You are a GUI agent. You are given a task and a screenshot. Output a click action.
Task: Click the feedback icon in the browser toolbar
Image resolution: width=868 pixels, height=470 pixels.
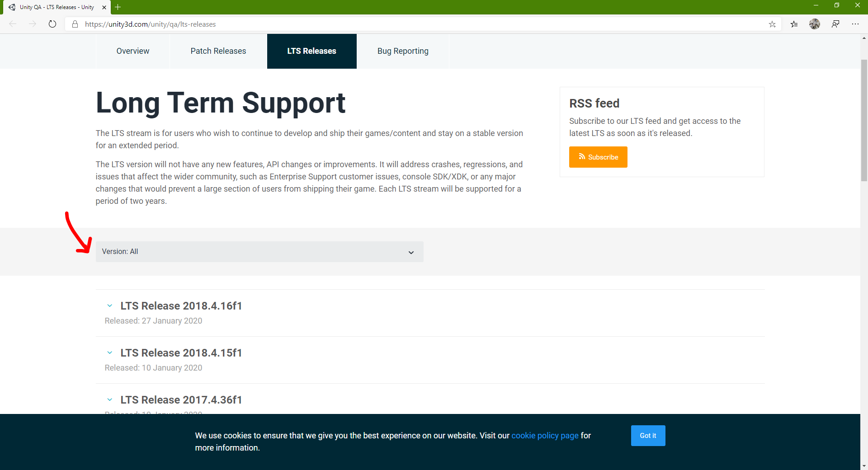[835, 24]
